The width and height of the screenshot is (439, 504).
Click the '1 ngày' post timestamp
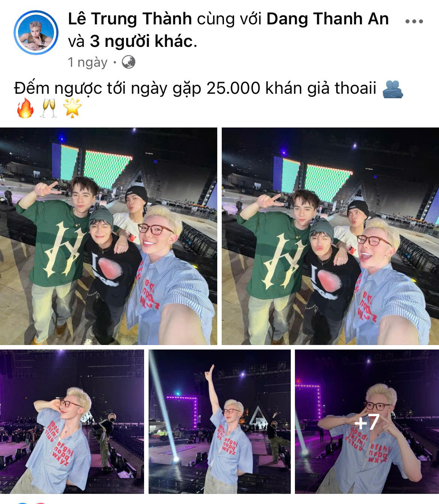pyautogui.click(x=87, y=62)
